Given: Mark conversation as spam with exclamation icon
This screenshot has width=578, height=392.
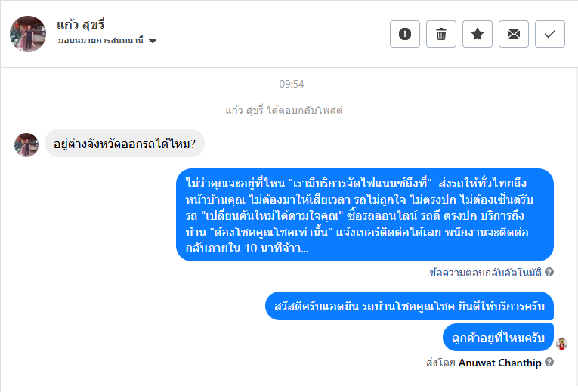Looking at the screenshot, I should click(405, 34).
